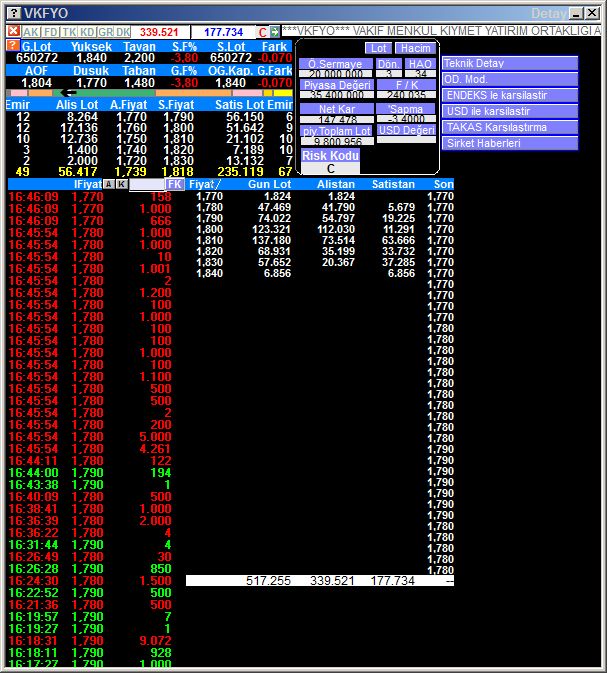Toggle the small A button near IFiyat
The width and height of the screenshot is (607, 673).
tap(108, 184)
